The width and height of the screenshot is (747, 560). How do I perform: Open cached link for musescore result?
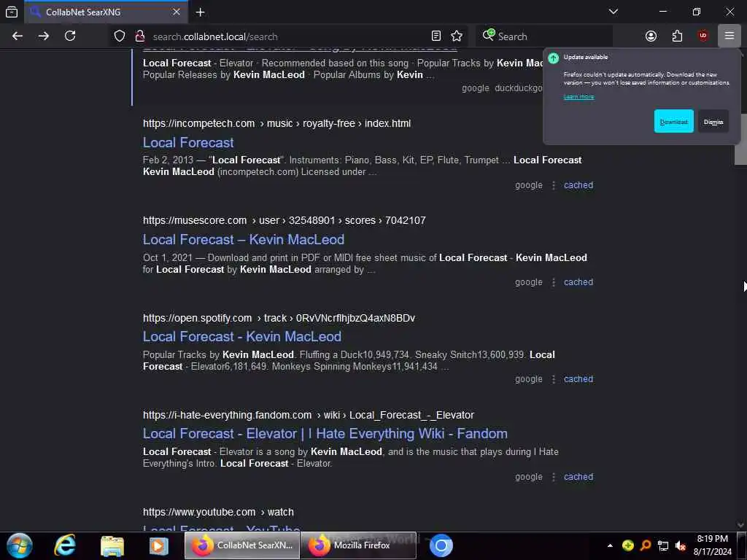coord(578,282)
